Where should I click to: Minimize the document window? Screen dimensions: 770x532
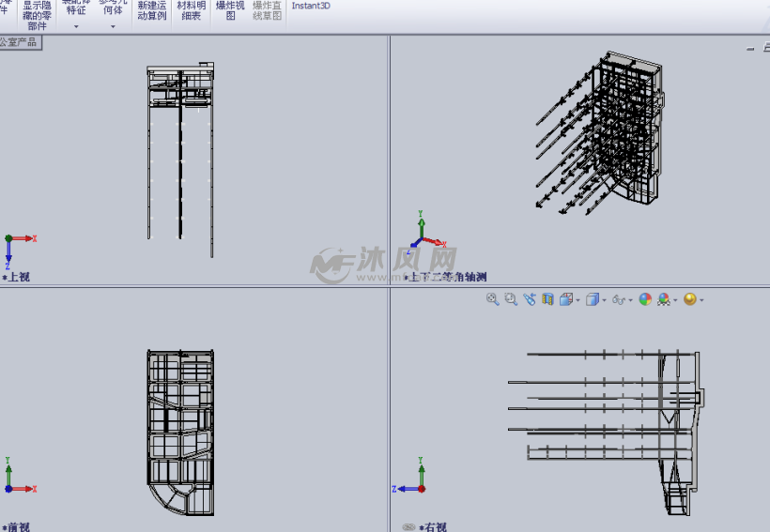click(750, 48)
